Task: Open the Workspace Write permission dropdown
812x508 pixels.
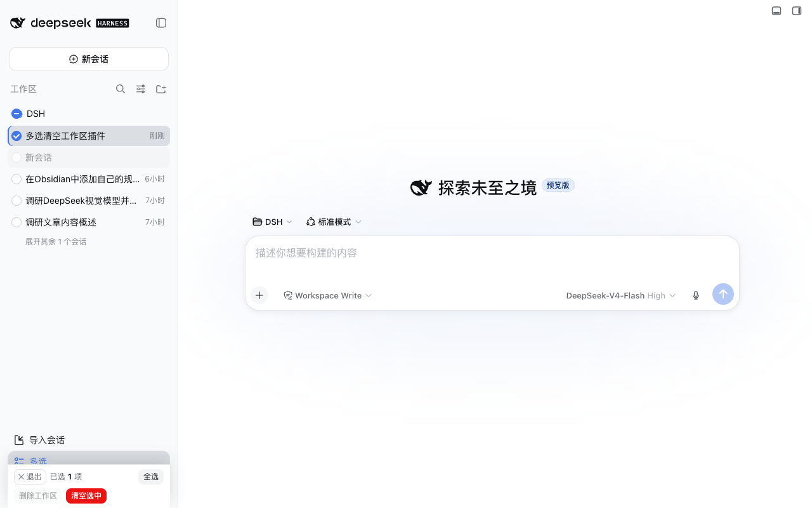Action: click(x=327, y=295)
